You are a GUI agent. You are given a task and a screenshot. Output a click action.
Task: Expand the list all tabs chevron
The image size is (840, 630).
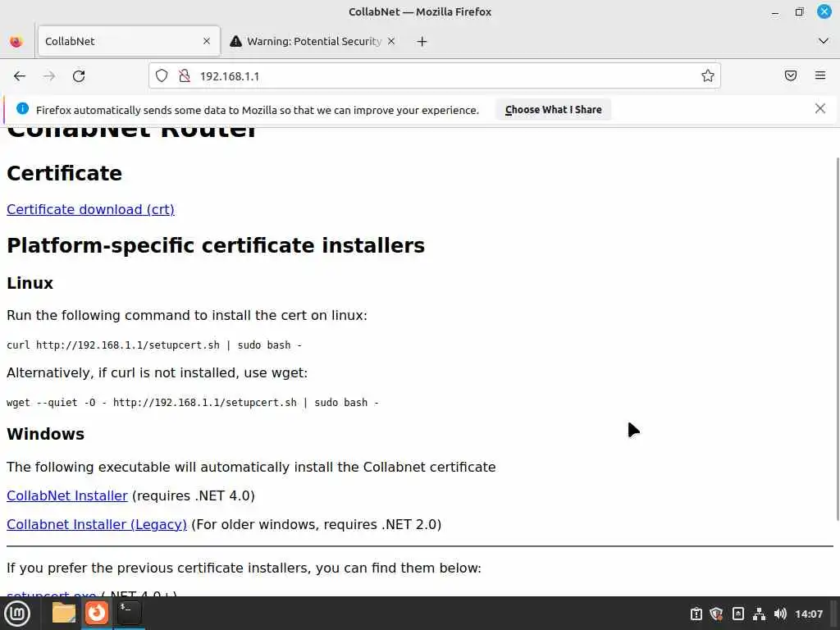click(x=824, y=41)
